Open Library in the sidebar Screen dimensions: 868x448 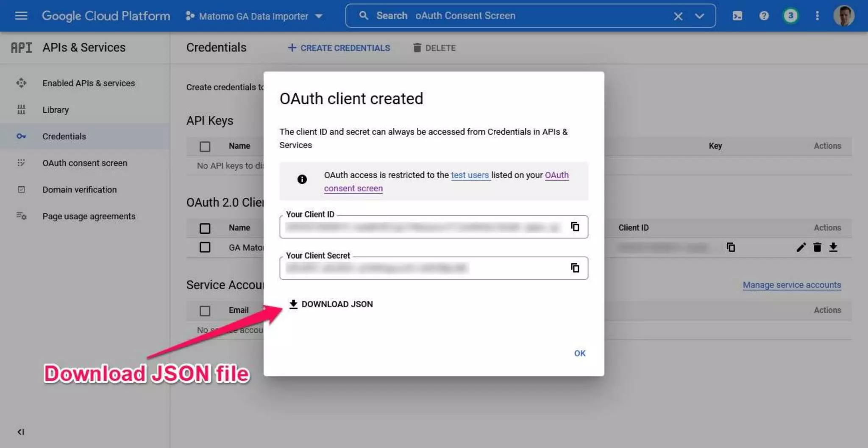(85, 110)
